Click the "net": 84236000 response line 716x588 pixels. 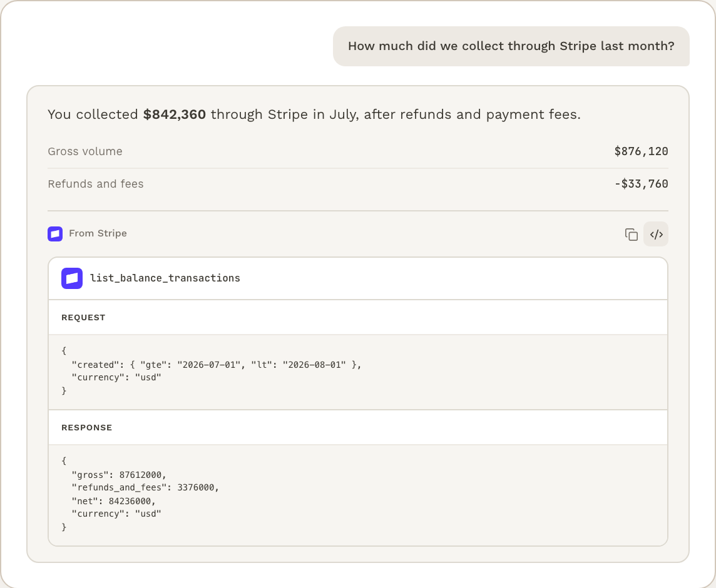[114, 501]
